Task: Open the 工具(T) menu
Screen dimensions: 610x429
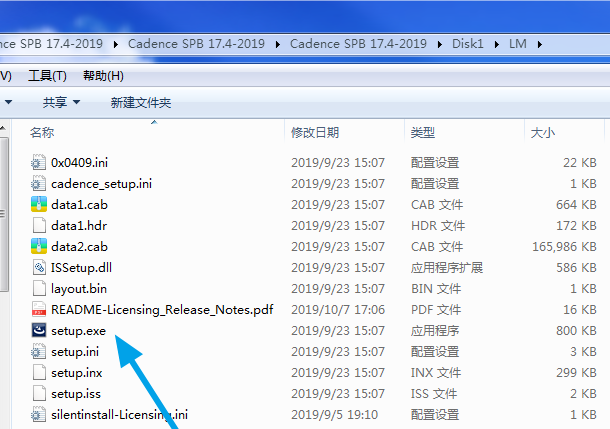Action: click(47, 75)
